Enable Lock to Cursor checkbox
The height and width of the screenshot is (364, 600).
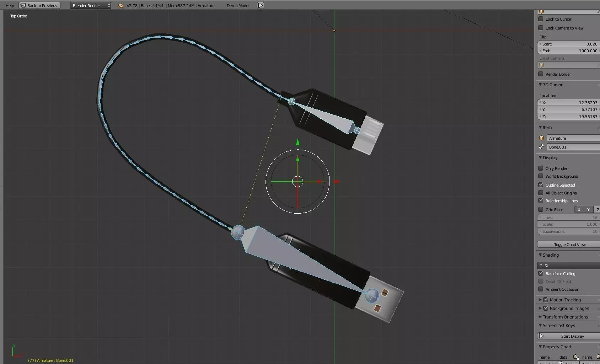point(541,19)
